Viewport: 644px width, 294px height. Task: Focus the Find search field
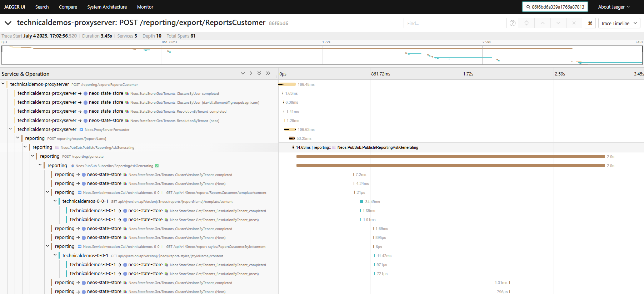coord(455,23)
